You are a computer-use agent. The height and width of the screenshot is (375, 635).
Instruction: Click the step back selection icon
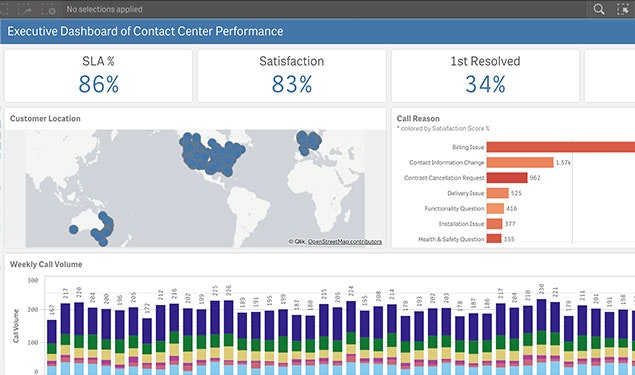pyautogui.click(x=3, y=9)
